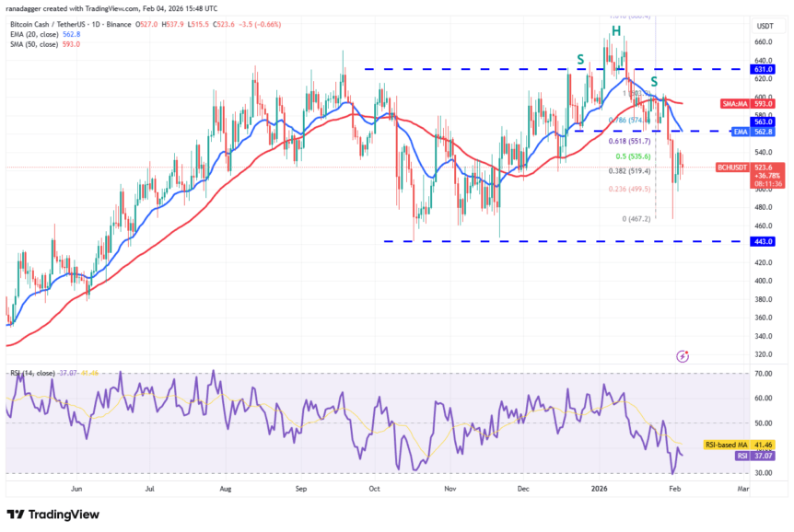Screen dimensions: 794x532
Task: Select the dashed blue resistance trendline
Action: point(461,68)
